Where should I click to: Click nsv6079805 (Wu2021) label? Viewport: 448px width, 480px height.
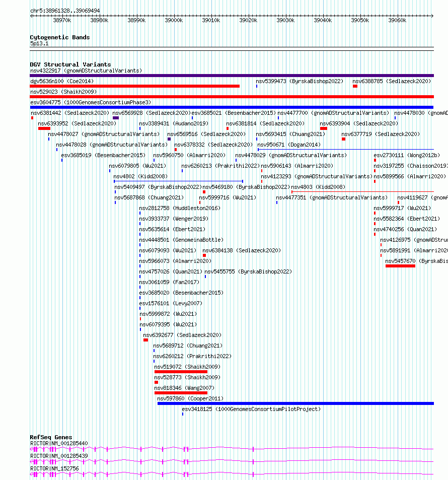click(138, 166)
